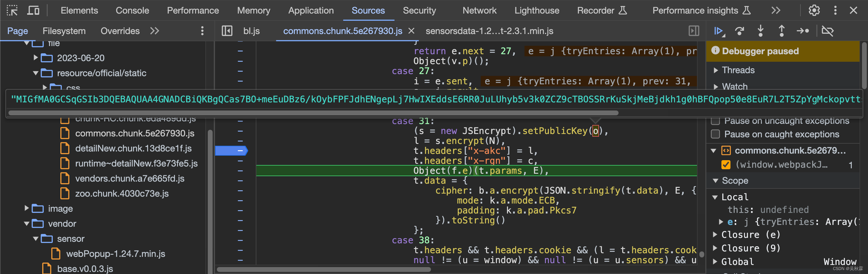Open webPopup-1.24.7.min.js file
The image size is (868, 274).
[115, 254]
